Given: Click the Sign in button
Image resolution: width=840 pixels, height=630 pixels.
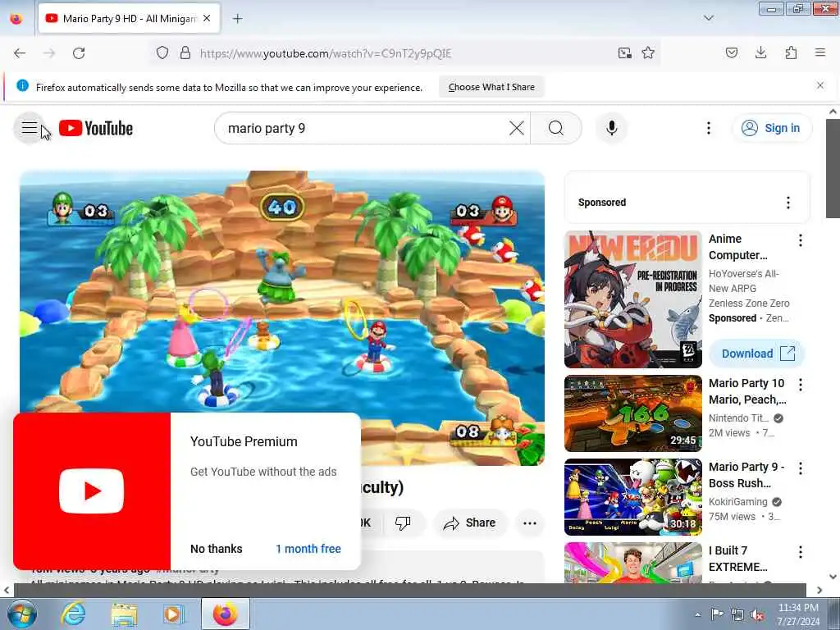Looking at the screenshot, I should [x=772, y=128].
